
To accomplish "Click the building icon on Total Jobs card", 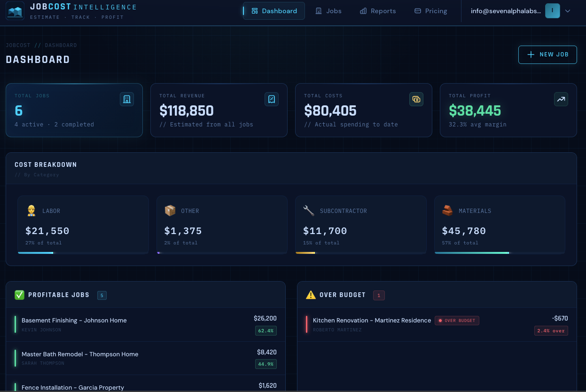I will tap(127, 99).
